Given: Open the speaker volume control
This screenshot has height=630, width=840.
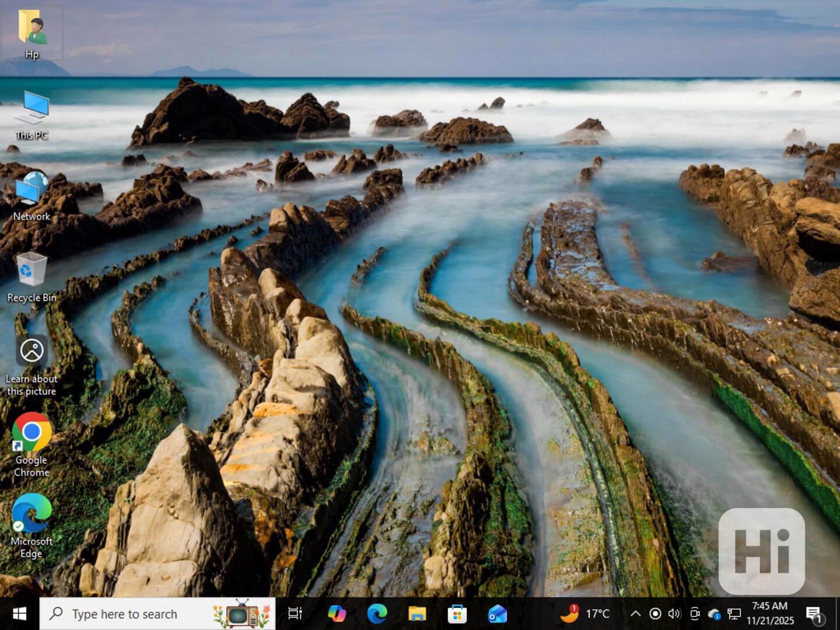Looking at the screenshot, I should coord(674,614).
